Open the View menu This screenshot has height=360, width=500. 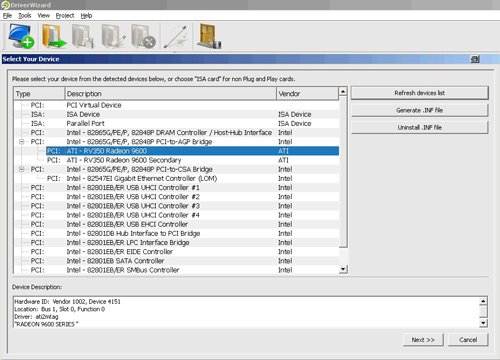coord(44,16)
